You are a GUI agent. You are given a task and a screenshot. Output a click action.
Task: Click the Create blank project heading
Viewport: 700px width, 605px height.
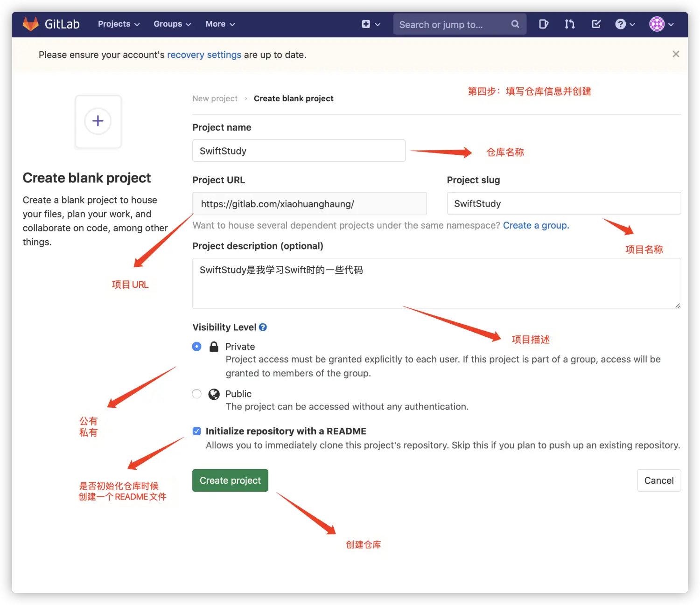click(87, 178)
